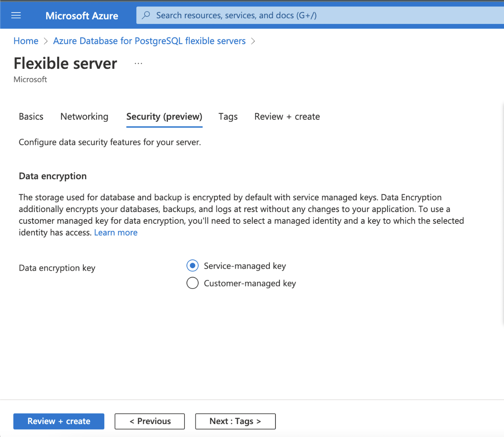Open the hamburger portal menu
Image resolution: width=504 pixels, height=437 pixels.
(x=16, y=15)
